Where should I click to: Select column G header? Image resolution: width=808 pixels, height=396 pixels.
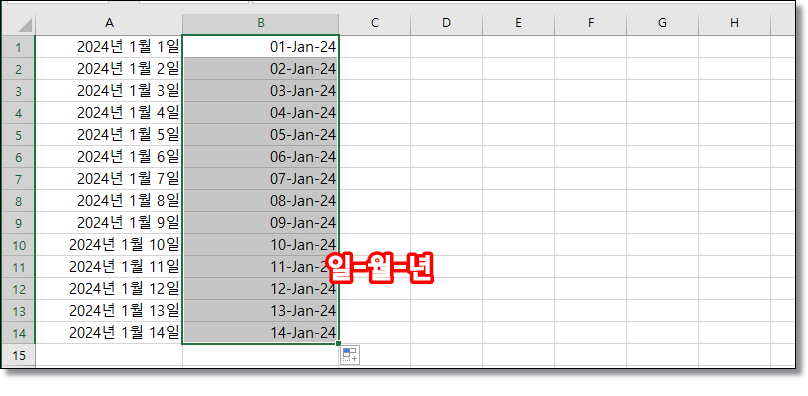click(x=663, y=23)
